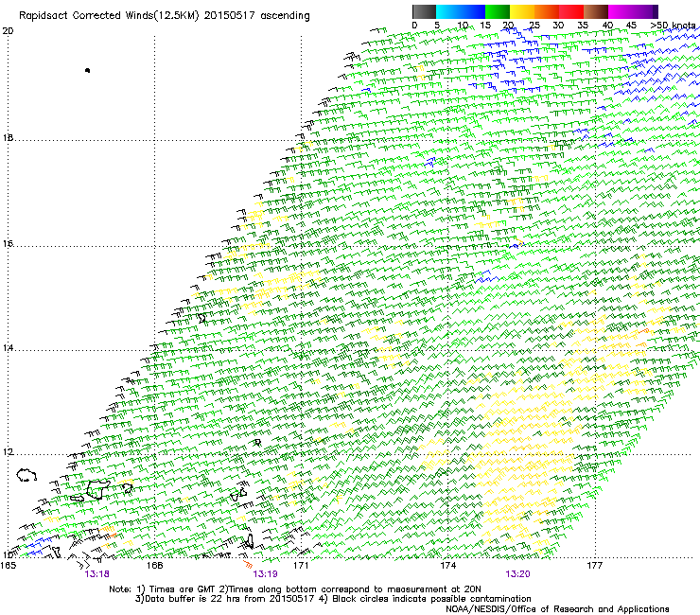Click the legend tick label '25'
700x615 pixels.
[x=534, y=26]
